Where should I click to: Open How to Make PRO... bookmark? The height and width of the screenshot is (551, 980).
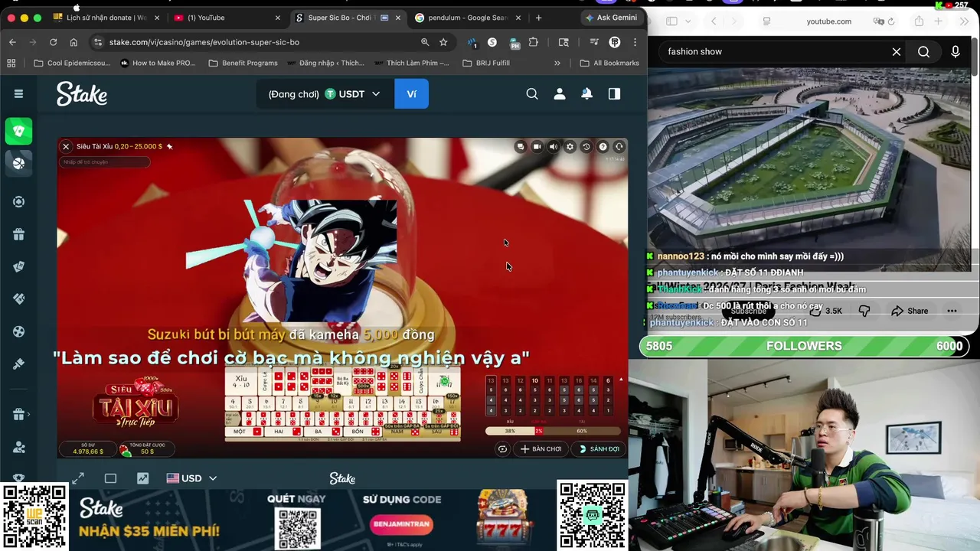pos(158,63)
